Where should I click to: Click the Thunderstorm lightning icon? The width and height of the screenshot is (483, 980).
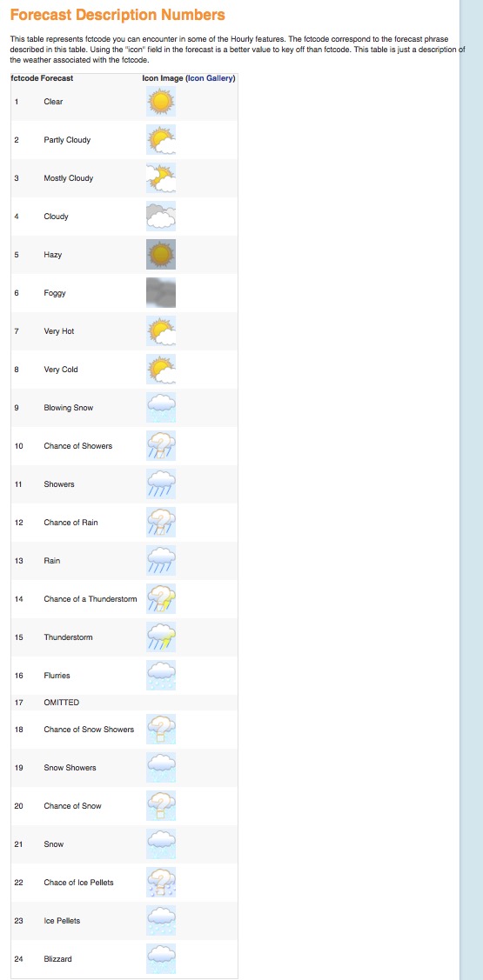[x=161, y=637]
